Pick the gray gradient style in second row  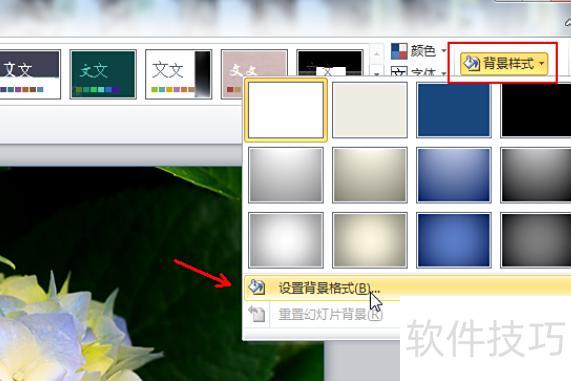point(286,175)
